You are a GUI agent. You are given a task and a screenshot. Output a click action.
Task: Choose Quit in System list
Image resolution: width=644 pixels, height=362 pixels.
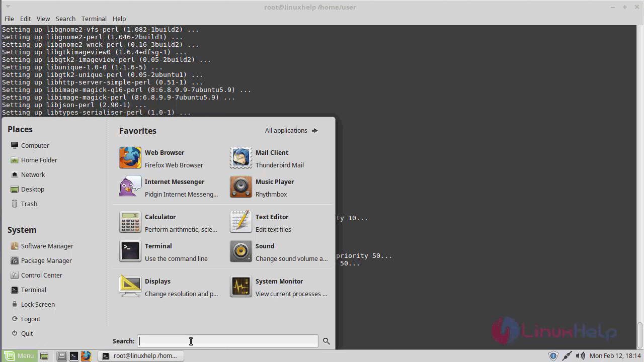point(22,333)
